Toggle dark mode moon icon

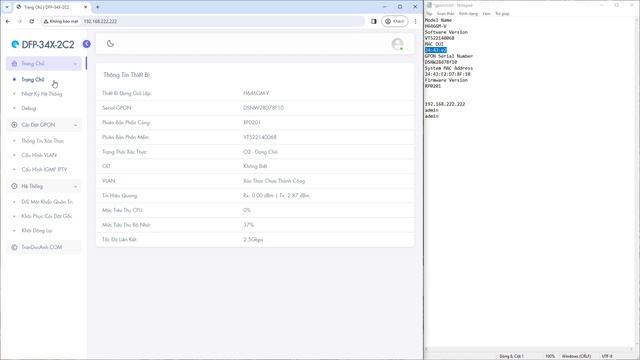tap(110, 44)
